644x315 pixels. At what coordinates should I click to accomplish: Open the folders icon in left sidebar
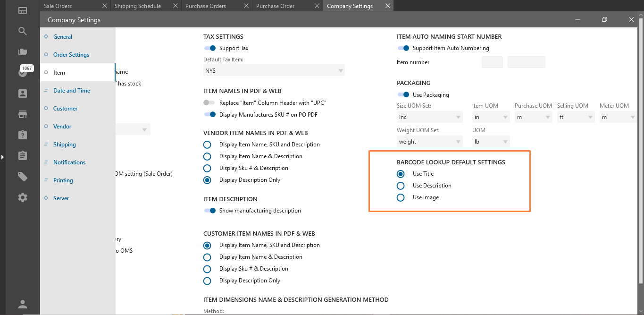tap(22, 52)
